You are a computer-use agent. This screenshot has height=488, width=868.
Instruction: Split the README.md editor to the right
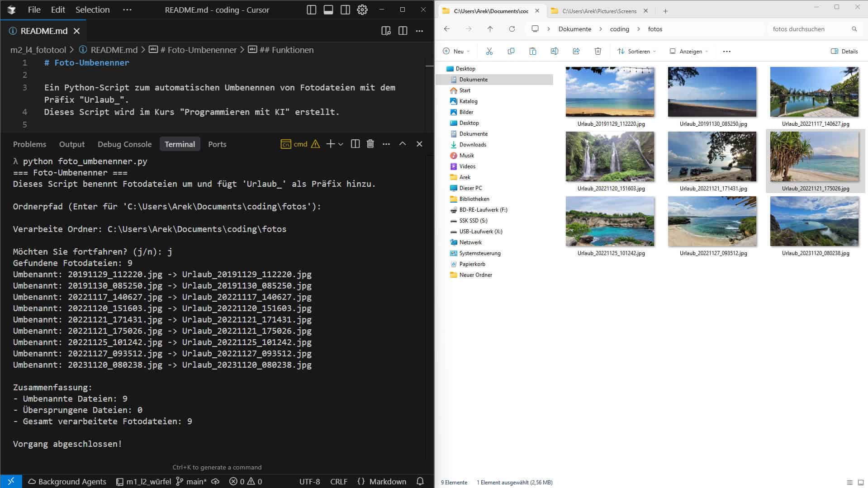tap(403, 31)
